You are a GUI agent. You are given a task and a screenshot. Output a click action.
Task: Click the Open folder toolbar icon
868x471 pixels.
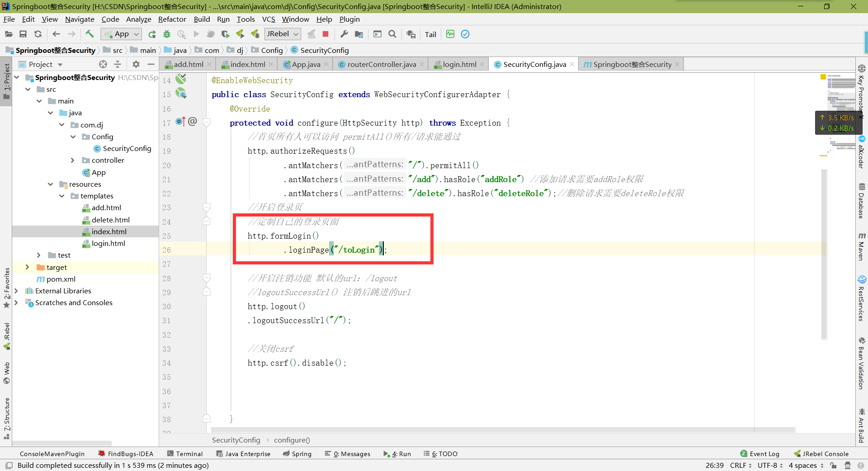point(9,34)
